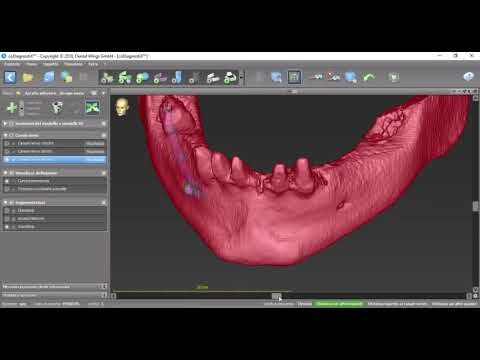The height and width of the screenshot is (360, 480).
Task: Open the fourth menu in the menu bar
Action: click(73, 64)
